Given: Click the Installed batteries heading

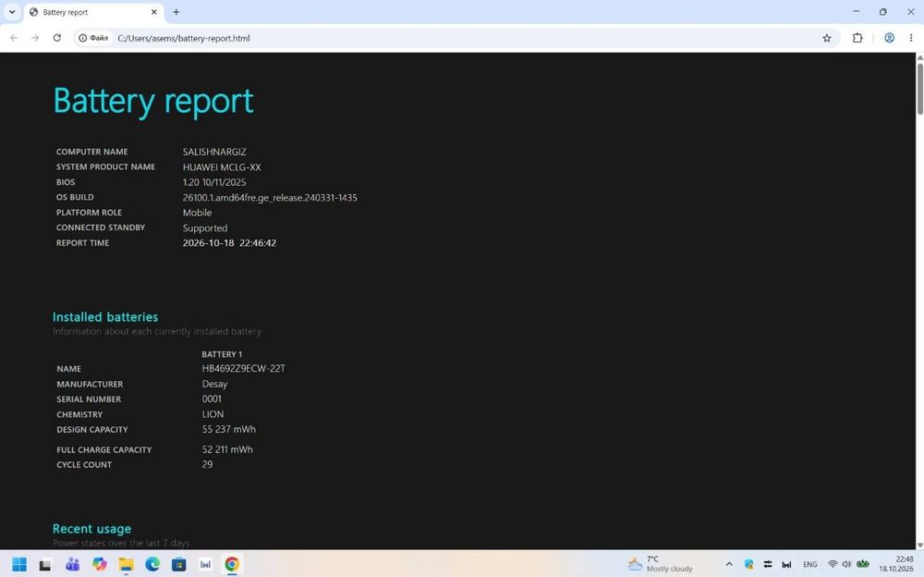Looking at the screenshot, I should tap(105, 317).
